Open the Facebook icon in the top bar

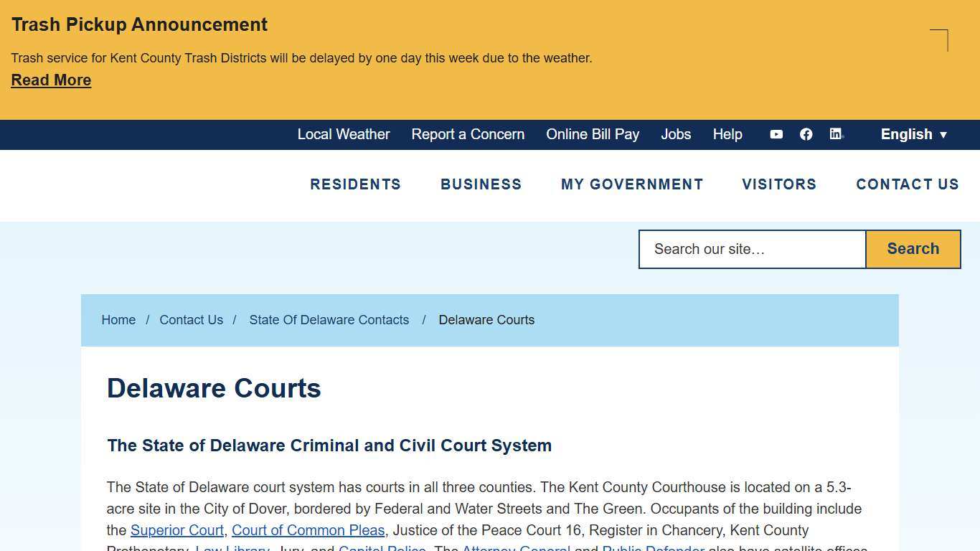coord(806,134)
